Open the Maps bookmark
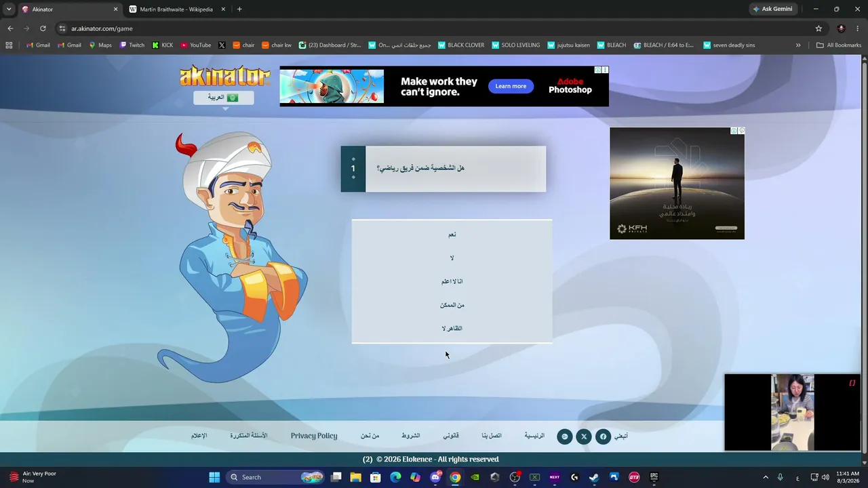The image size is (868, 488). point(100,45)
